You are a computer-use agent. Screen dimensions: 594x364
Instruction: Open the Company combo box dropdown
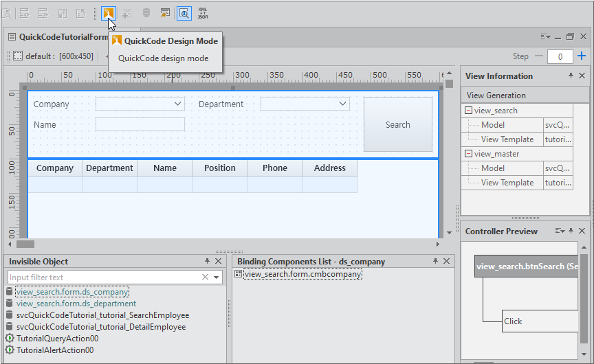point(178,104)
